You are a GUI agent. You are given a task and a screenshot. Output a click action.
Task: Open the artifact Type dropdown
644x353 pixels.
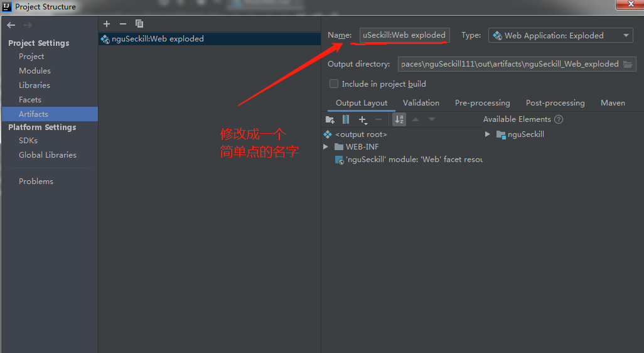561,35
